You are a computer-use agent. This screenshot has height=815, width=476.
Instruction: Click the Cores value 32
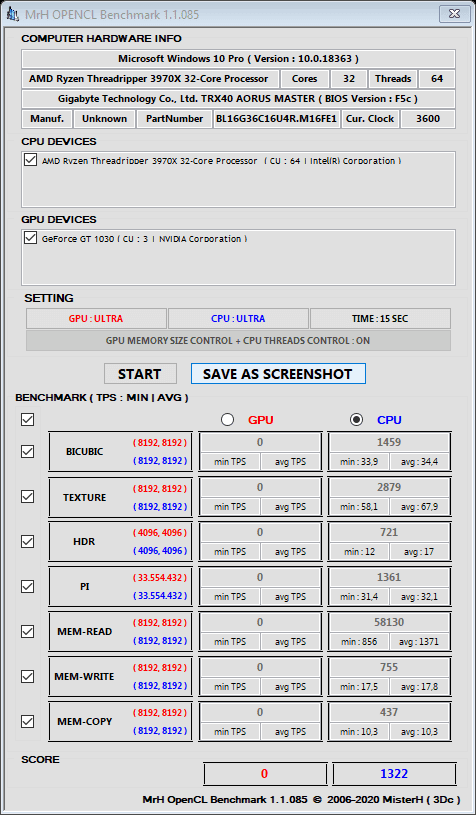[349, 79]
